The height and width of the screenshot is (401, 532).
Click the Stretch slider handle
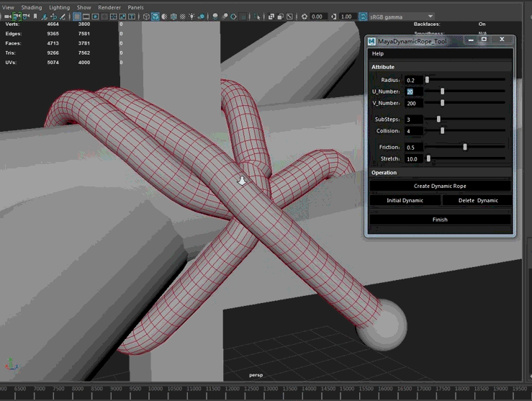[428, 158]
